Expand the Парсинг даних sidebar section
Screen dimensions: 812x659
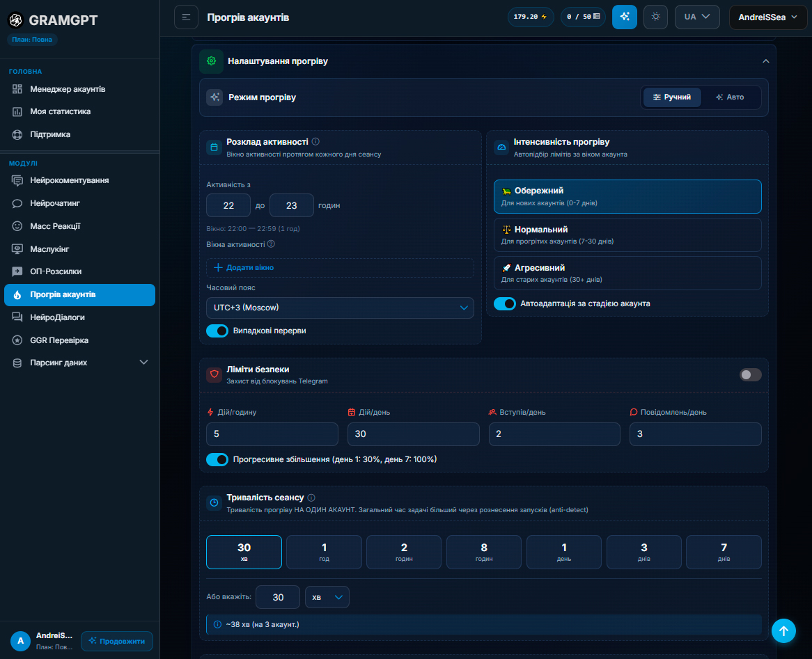tap(80, 363)
